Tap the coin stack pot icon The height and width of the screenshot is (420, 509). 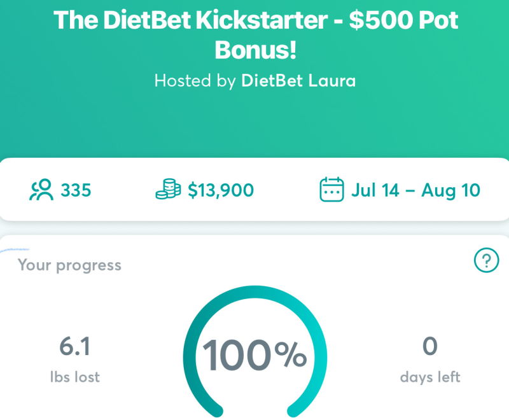pos(168,189)
